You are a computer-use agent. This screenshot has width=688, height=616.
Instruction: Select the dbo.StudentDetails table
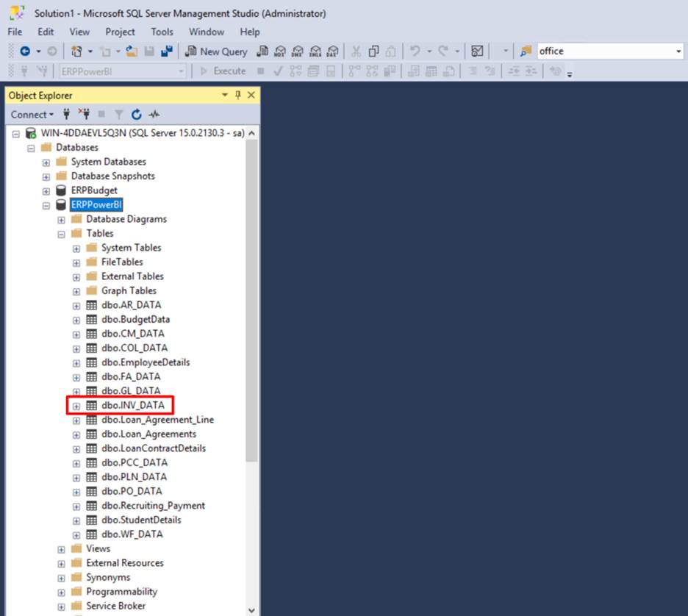[141, 520]
